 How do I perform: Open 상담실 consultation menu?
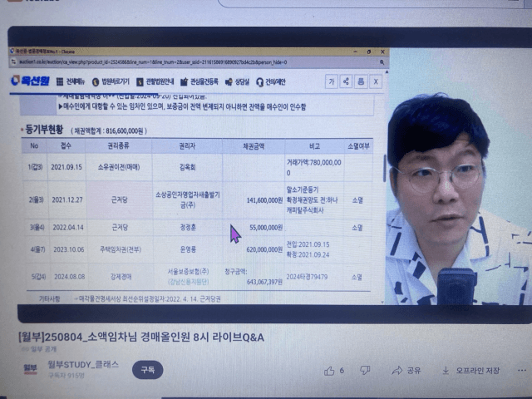[x=237, y=81]
